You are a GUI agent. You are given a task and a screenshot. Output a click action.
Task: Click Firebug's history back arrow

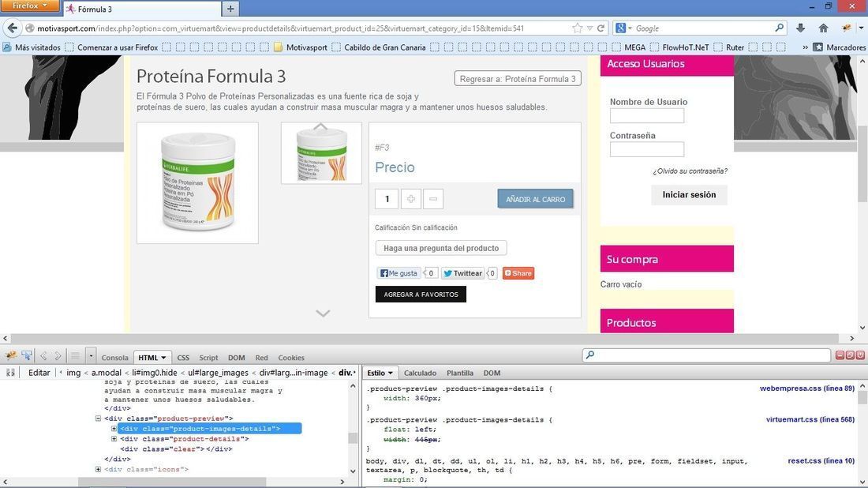(43, 356)
